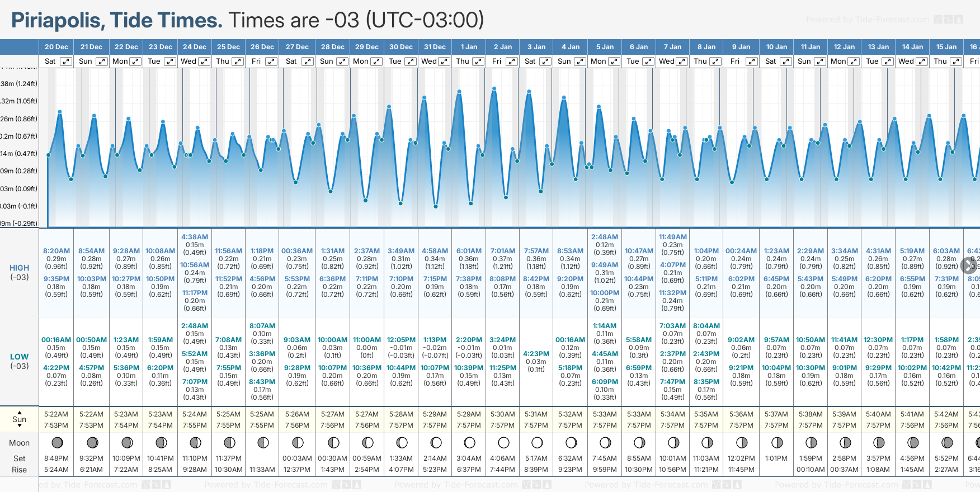This screenshot has width=980, height=492.
Task: Select the moon phase icon under 1 Jan
Action: click(469, 443)
